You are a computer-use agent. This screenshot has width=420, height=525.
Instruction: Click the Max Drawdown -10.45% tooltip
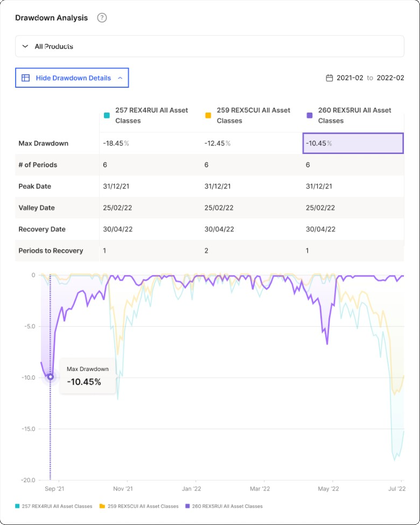coord(87,376)
